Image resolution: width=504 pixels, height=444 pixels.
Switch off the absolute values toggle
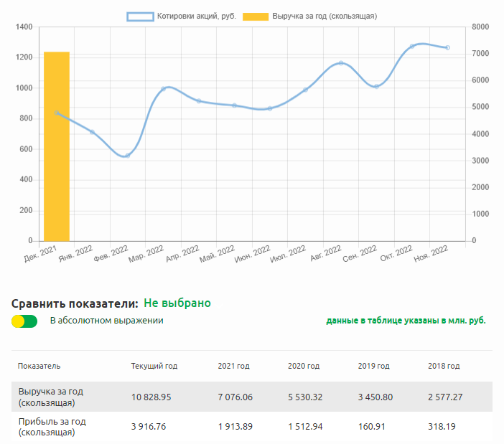click(x=24, y=321)
